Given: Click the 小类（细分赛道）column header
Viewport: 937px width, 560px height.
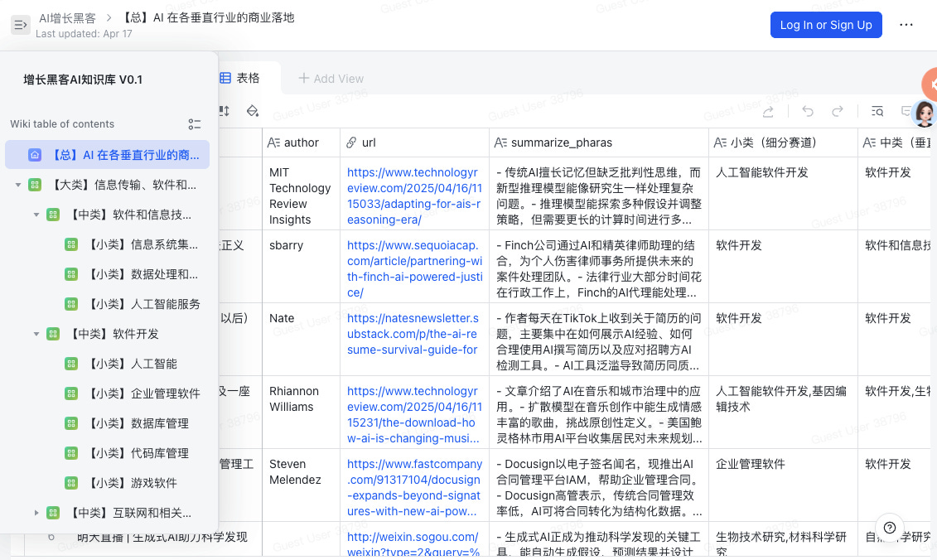Looking at the screenshot, I should click(784, 142).
